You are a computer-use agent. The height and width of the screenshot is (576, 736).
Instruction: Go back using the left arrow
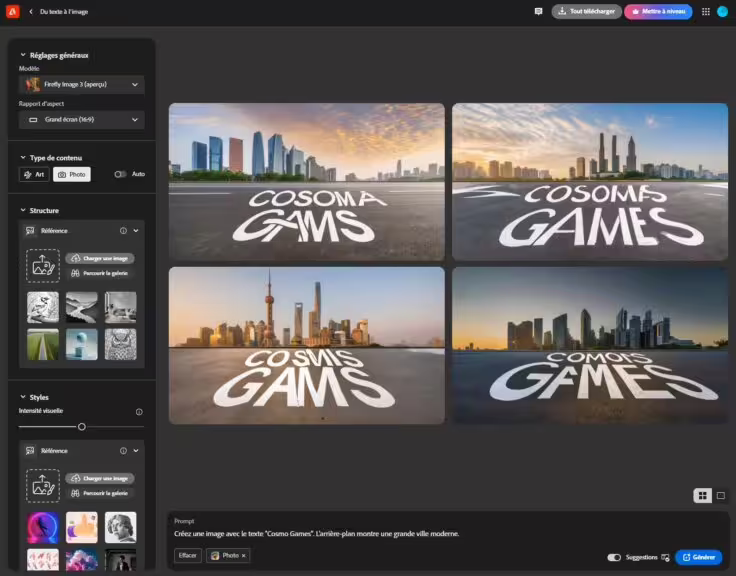(31, 11)
